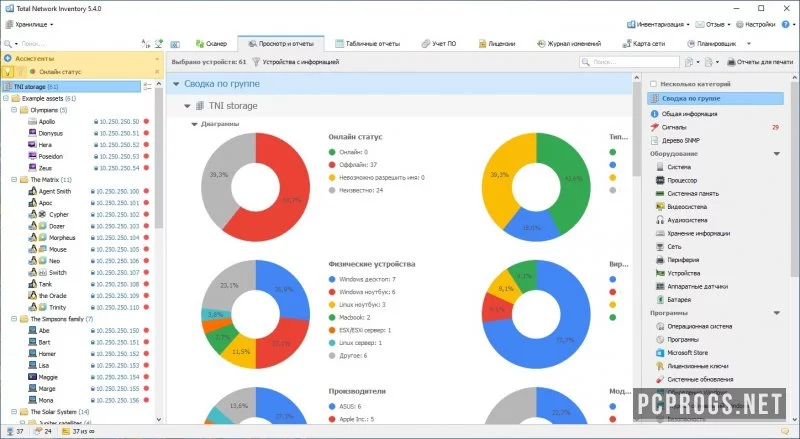
Task: Switch to the Сканер tab
Action: click(212, 44)
